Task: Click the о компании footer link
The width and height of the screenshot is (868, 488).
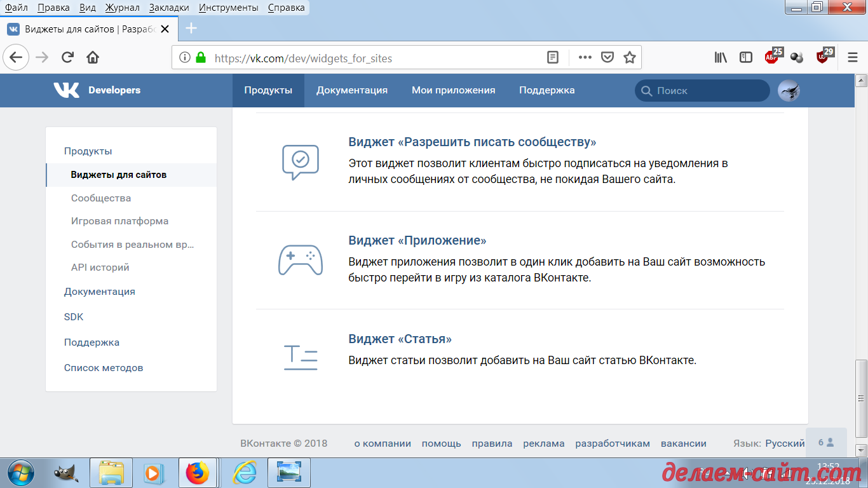Action: click(x=383, y=444)
